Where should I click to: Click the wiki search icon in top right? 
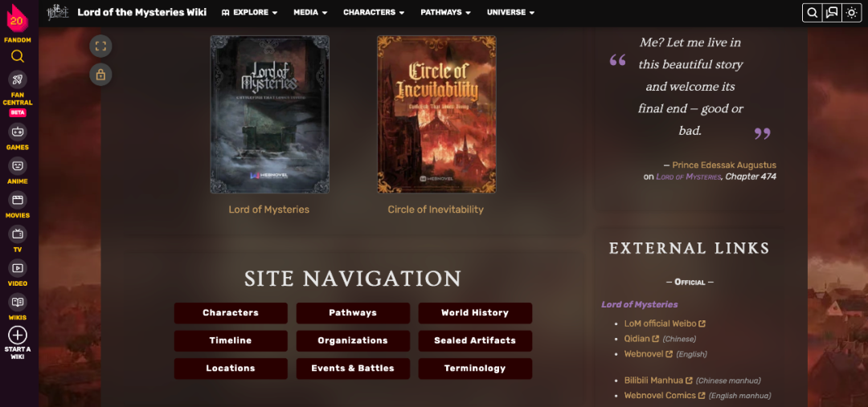pos(813,13)
